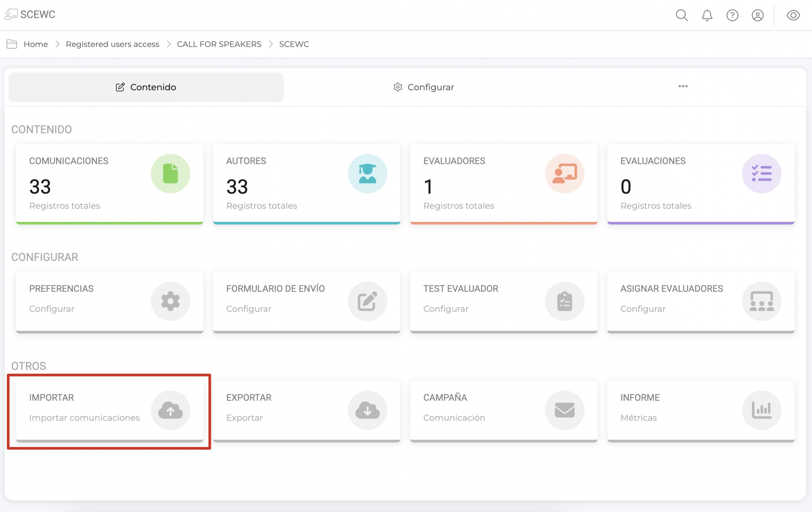The height and width of the screenshot is (512, 812).
Task: Expand the chevron after Registered users access
Action: click(168, 44)
